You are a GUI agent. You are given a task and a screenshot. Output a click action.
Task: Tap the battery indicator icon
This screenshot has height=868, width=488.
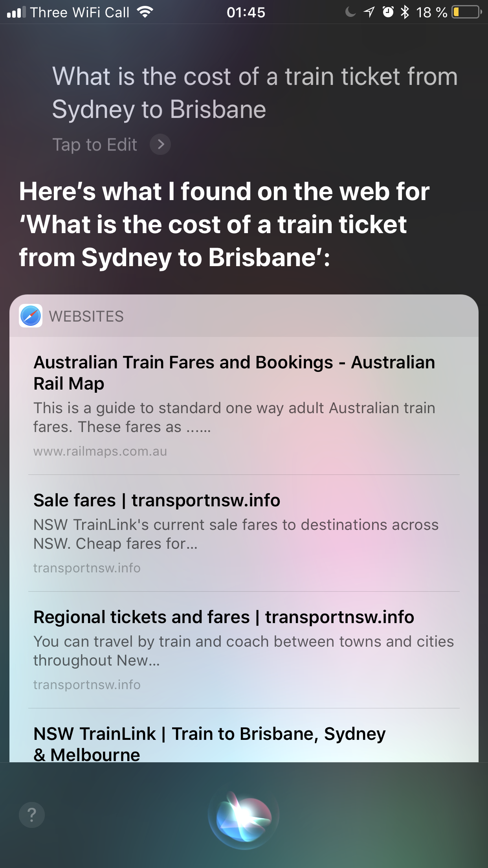466,12
